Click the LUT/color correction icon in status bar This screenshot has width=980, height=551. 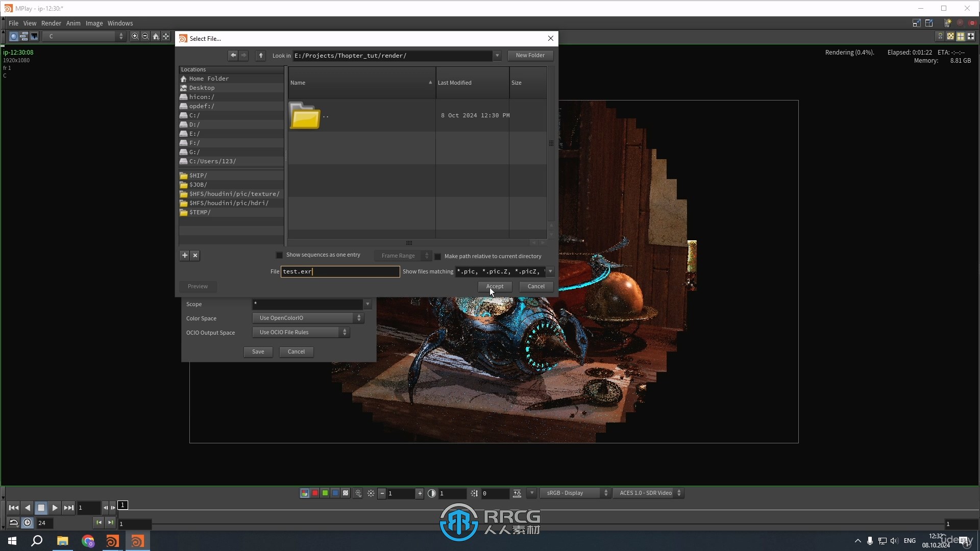pos(518,493)
